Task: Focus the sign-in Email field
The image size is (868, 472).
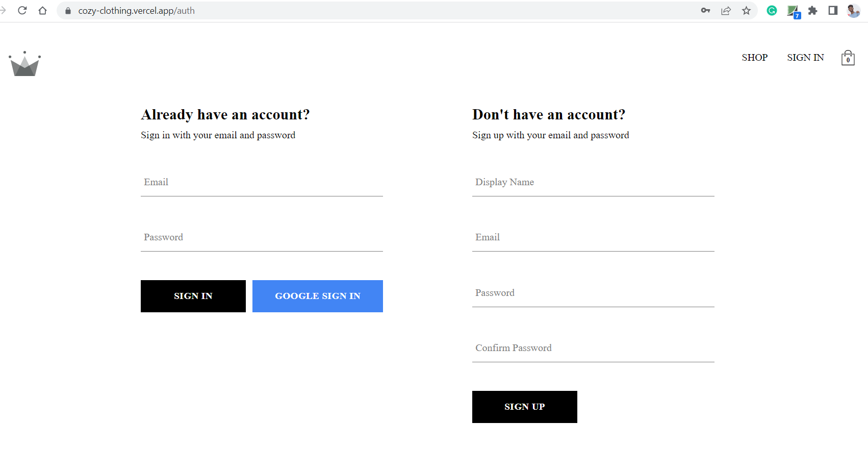Action: (262, 183)
